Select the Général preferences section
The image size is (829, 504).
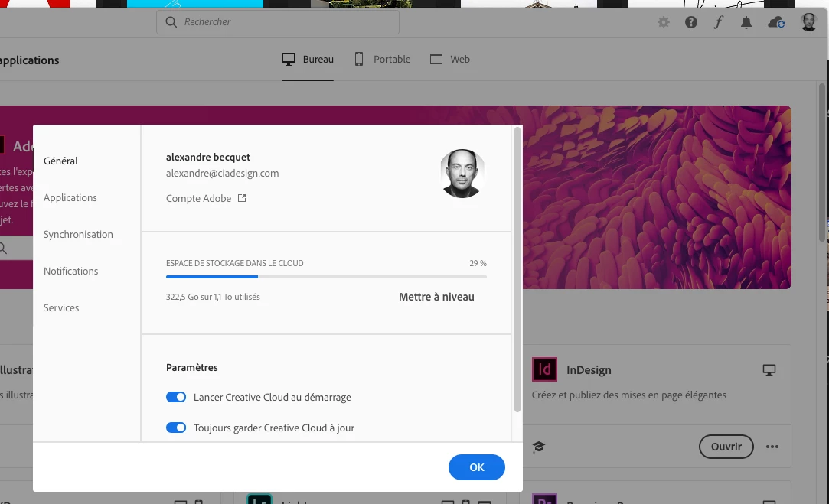coord(60,161)
